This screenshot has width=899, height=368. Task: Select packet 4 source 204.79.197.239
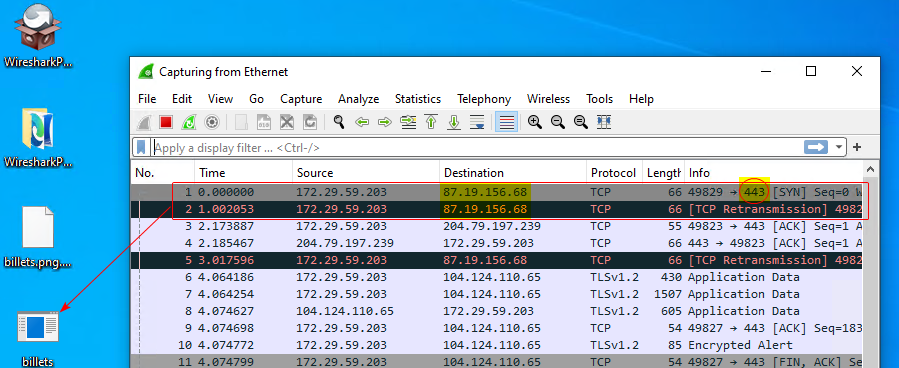(345, 243)
